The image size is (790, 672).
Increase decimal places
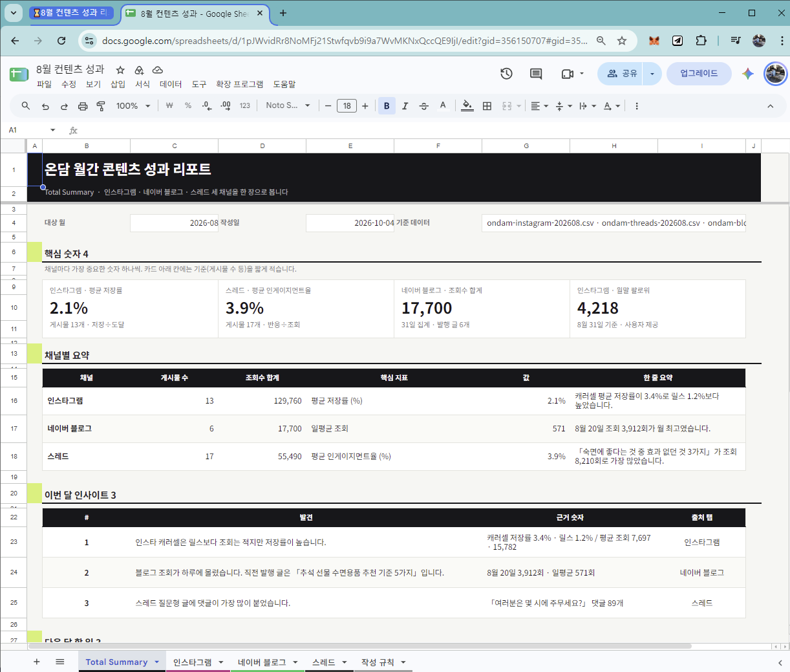pyautogui.click(x=226, y=105)
